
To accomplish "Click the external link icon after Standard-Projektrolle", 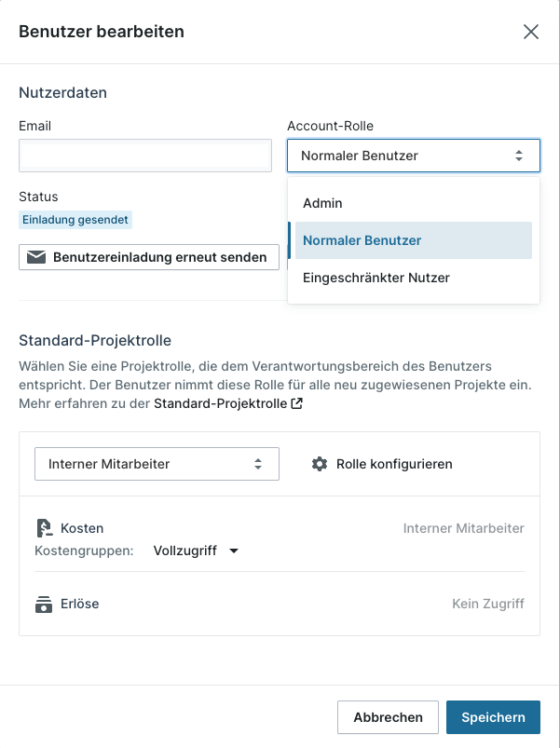I will pos(296,403).
